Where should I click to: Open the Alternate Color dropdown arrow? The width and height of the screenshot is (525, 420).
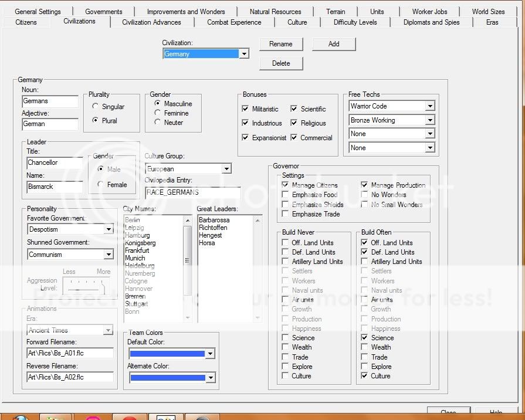(x=210, y=378)
